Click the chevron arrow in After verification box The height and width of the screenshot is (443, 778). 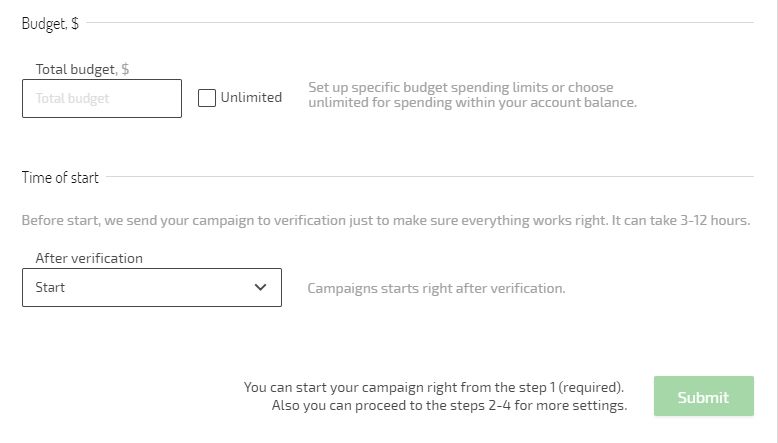coord(260,287)
